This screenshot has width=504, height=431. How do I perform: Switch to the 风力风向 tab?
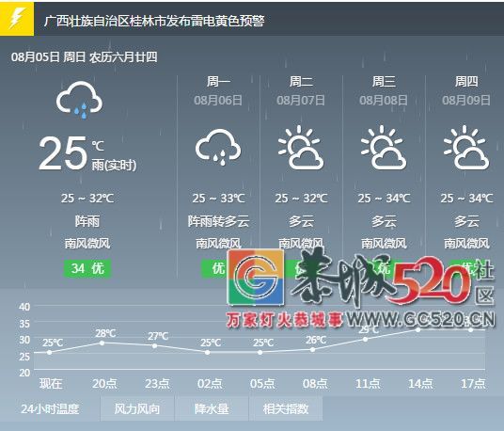137,408
